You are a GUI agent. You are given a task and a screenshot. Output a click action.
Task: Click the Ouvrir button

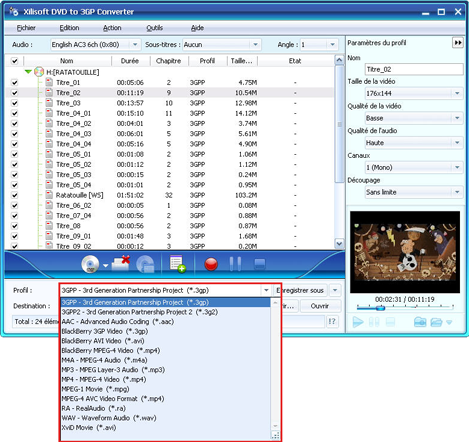point(320,306)
